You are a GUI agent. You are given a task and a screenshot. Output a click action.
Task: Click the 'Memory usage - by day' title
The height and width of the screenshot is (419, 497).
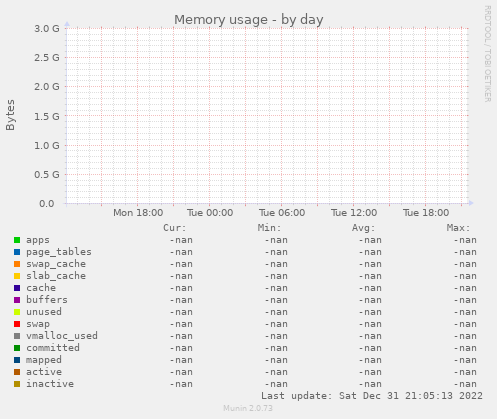pos(249,20)
